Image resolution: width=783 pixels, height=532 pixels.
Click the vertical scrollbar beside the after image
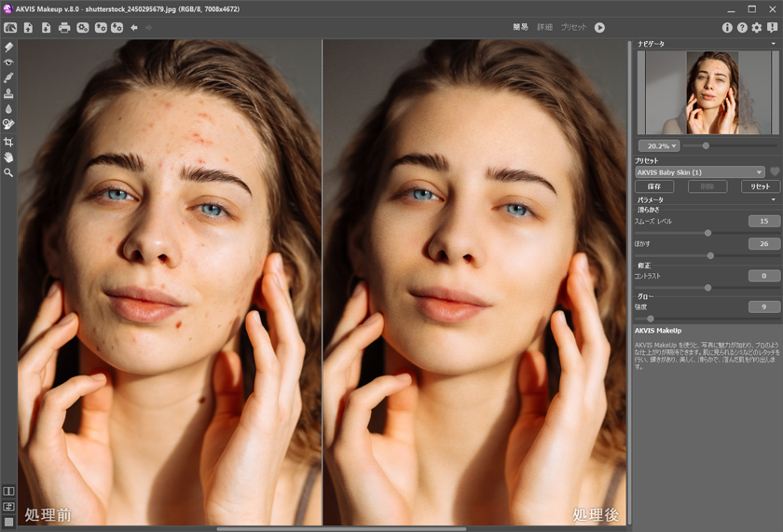628,282
